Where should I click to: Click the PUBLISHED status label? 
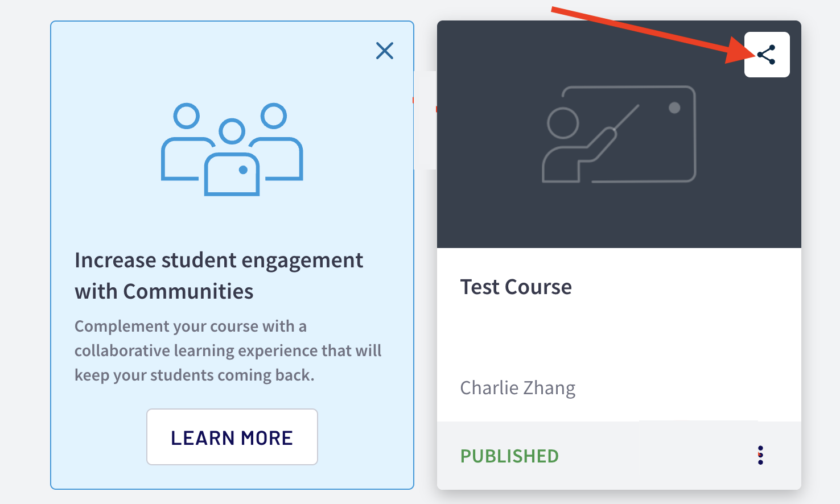click(x=509, y=456)
